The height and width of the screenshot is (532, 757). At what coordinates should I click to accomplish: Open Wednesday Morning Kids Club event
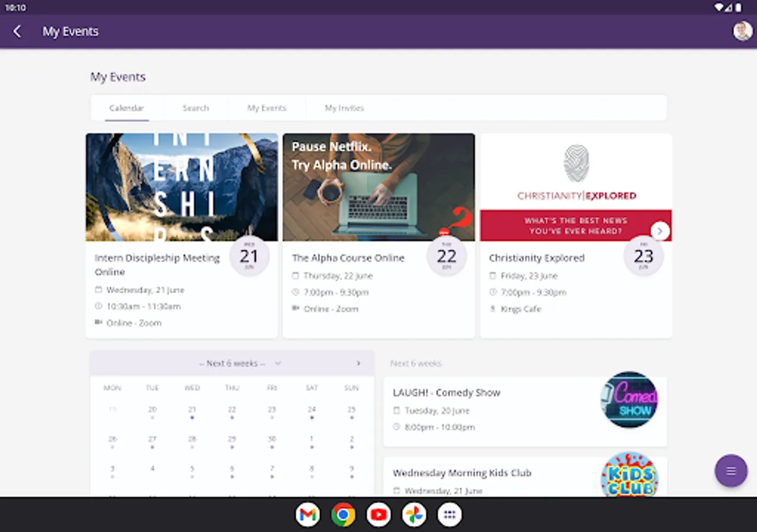click(462, 473)
